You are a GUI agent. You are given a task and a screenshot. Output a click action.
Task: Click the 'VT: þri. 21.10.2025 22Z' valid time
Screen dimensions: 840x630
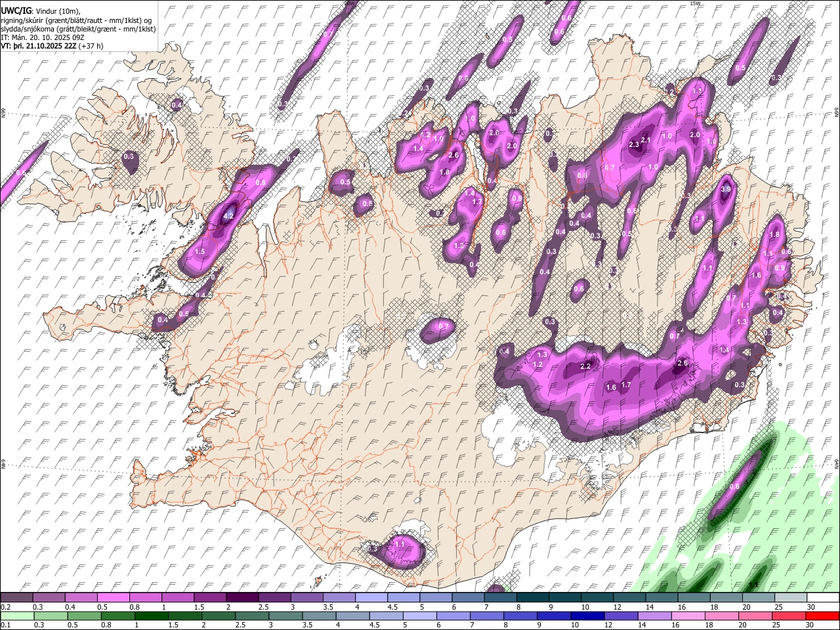[x=38, y=47]
